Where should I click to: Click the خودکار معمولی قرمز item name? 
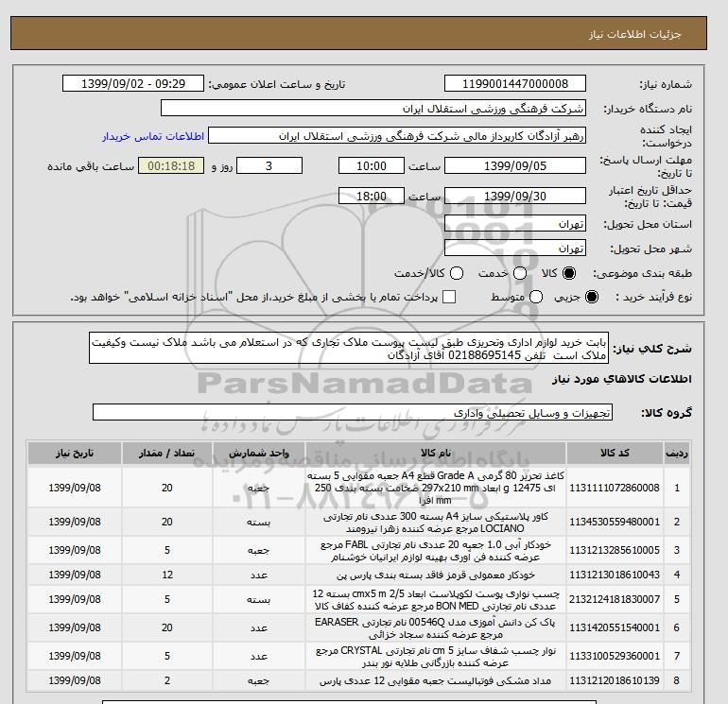click(436, 575)
